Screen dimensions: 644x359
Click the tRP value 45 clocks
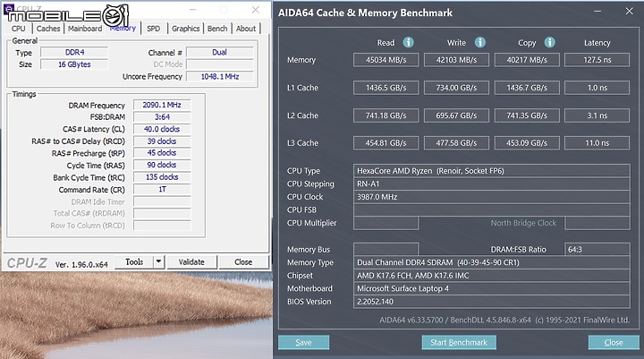[162, 153]
